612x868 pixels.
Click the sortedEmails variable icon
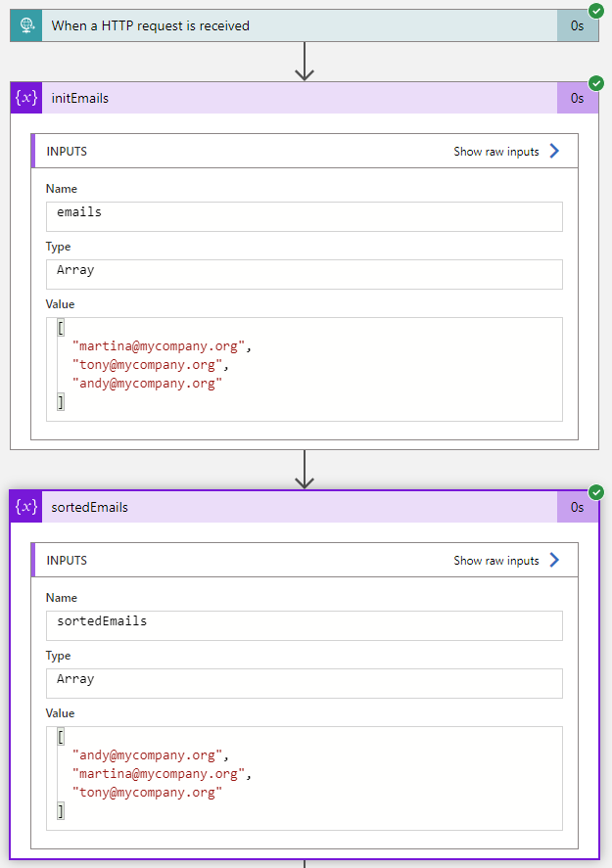[26, 507]
